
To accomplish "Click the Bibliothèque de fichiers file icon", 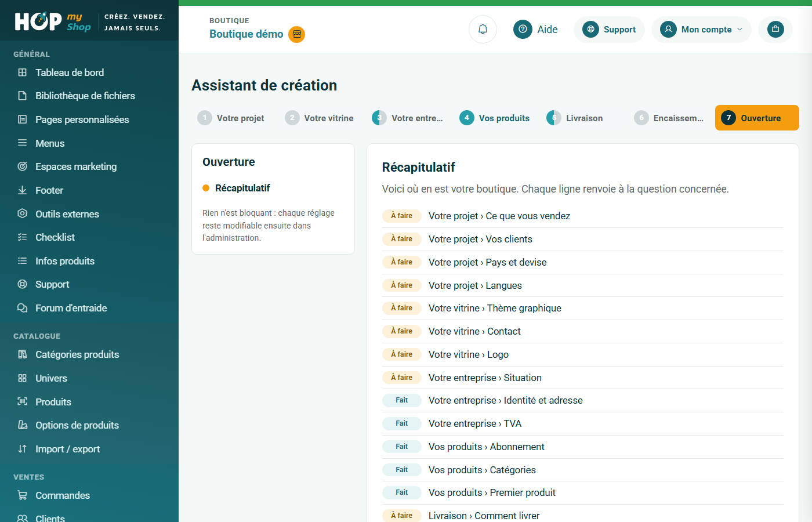I will pos(23,96).
